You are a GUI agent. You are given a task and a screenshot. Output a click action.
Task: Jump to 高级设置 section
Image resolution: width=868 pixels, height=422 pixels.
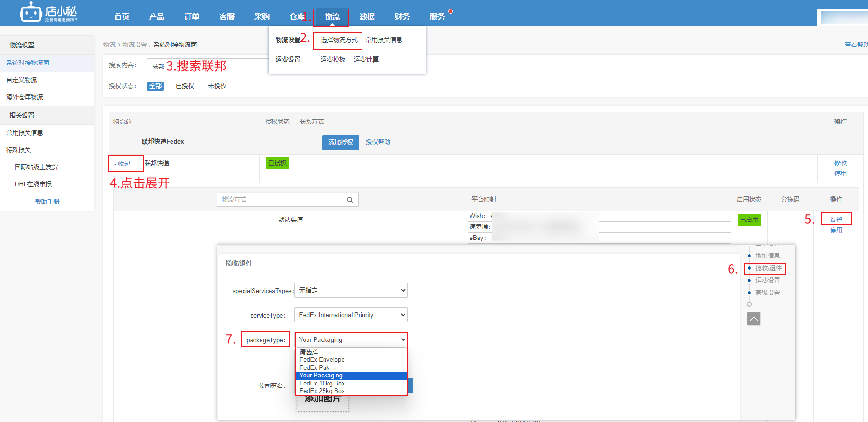[768, 293]
